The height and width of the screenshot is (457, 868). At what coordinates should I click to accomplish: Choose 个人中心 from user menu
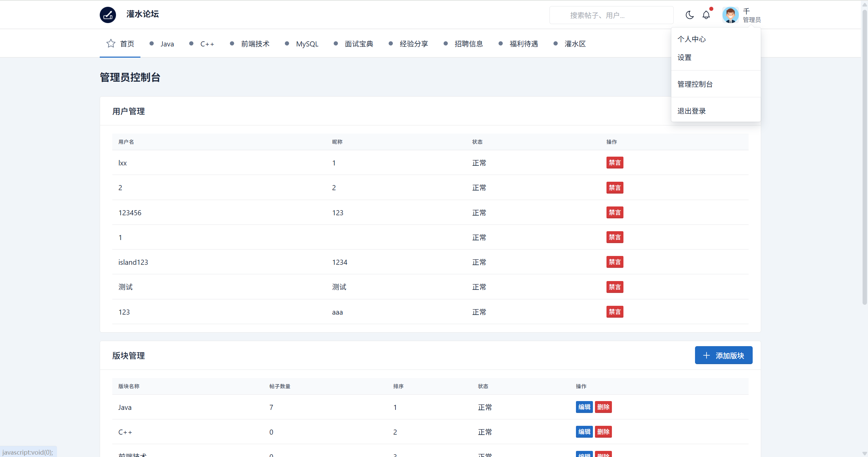pos(716,39)
